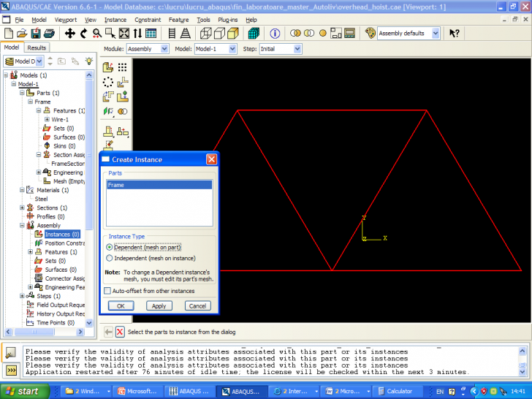Click the Linear Pattern tool icon
Viewport: 532px width, 399px height.
(x=122, y=67)
